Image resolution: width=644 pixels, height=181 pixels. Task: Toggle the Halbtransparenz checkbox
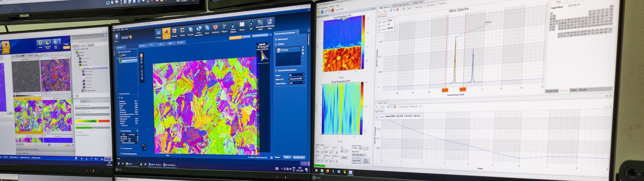(x=276, y=39)
